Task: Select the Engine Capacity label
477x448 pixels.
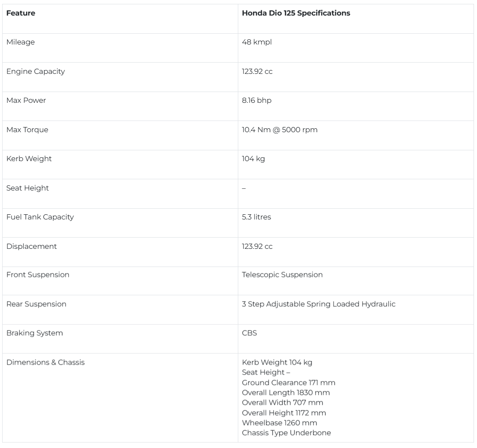Action: click(x=35, y=71)
